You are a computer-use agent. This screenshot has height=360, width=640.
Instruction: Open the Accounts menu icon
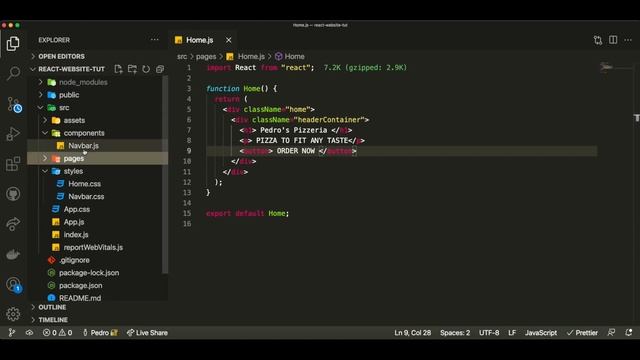13,284
